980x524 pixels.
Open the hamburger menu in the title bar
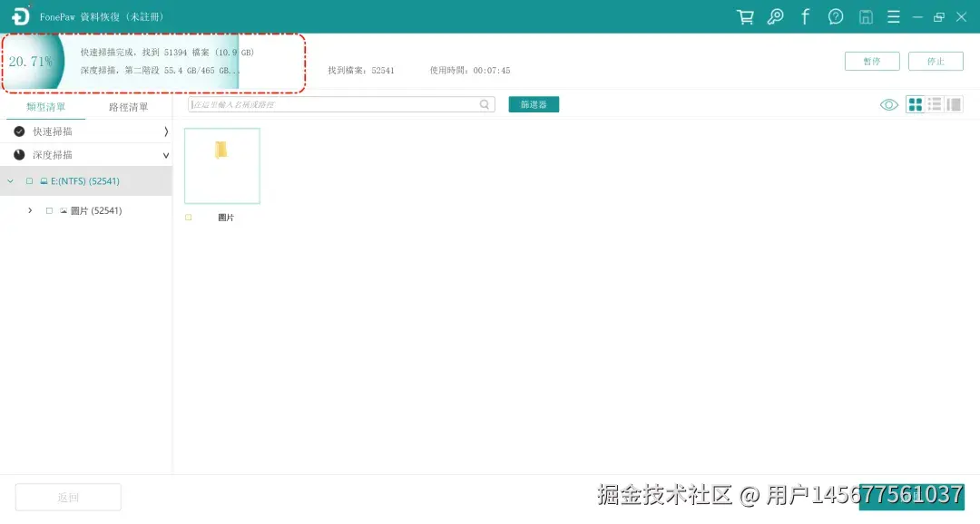coord(893,16)
